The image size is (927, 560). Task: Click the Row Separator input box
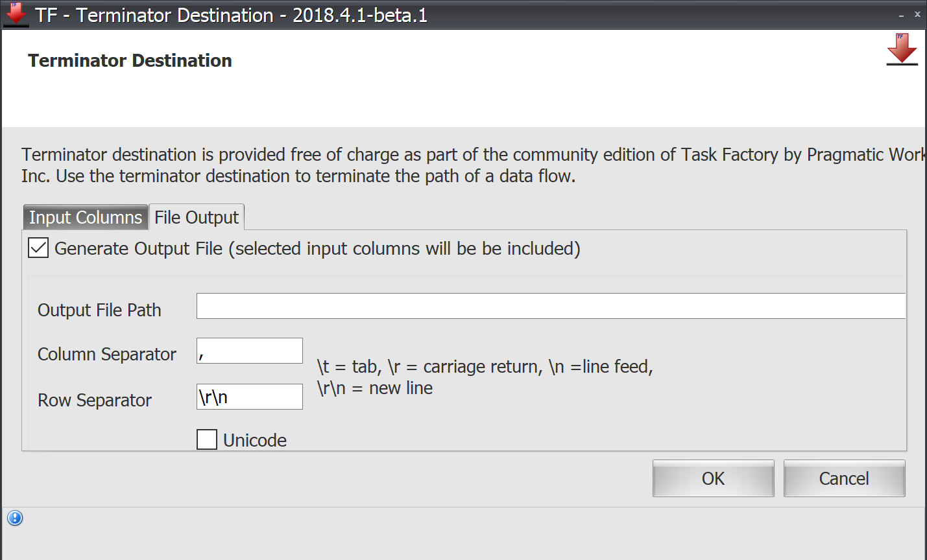point(250,397)
